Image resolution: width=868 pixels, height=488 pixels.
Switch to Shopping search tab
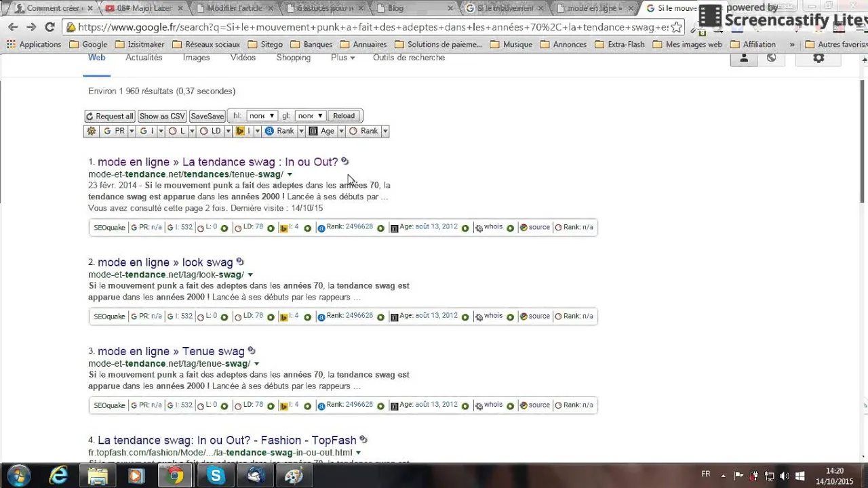pos(293,58)
